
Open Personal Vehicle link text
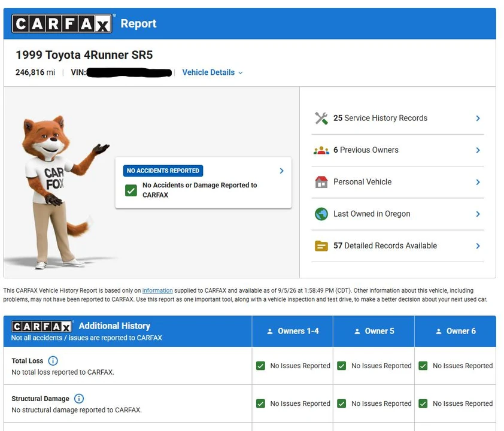click(362, 182)
